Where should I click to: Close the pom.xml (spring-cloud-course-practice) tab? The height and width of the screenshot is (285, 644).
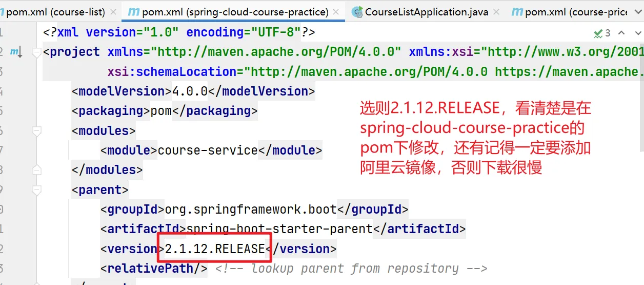click(x=337, y=12)
